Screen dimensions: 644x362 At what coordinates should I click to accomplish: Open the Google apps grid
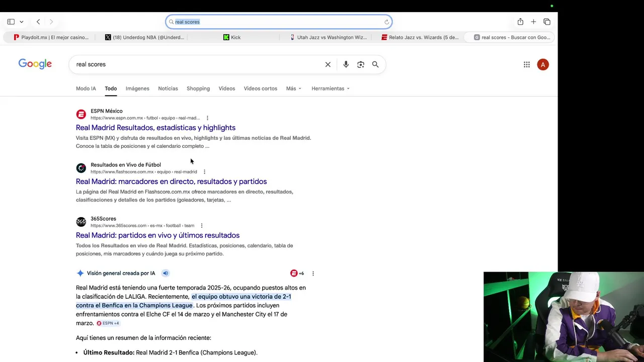[527, 64]
